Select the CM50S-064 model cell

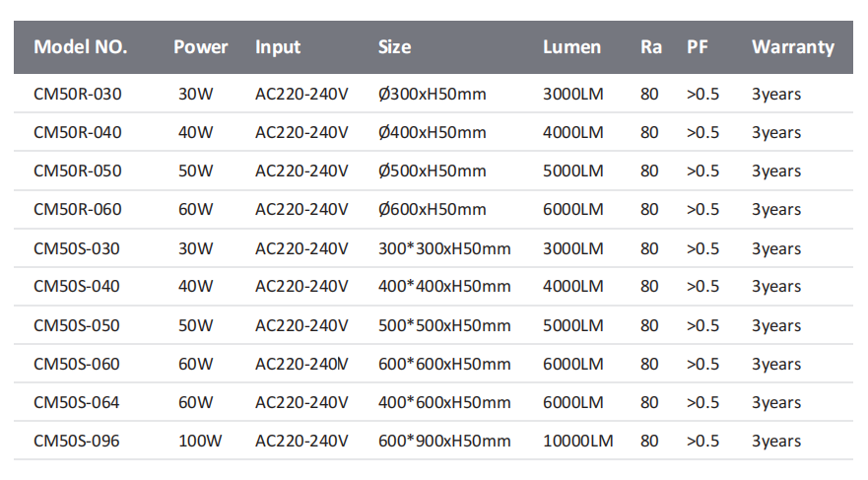coord(77,403)
